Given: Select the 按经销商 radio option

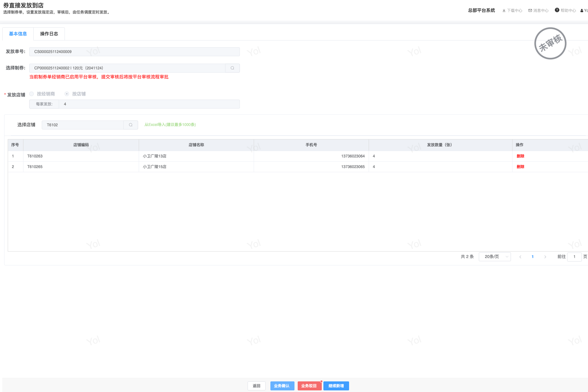Looking at the screenshot, I should [31, 94].
